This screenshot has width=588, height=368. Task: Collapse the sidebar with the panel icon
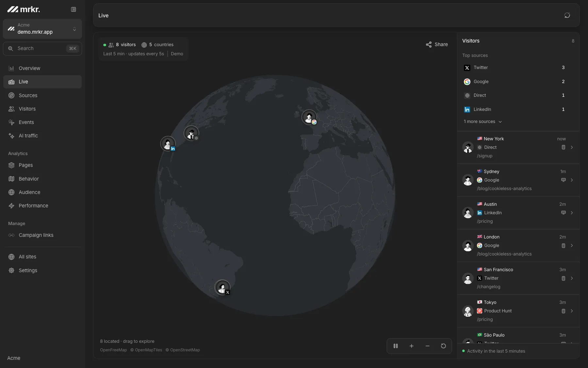(x=73, y=9)
